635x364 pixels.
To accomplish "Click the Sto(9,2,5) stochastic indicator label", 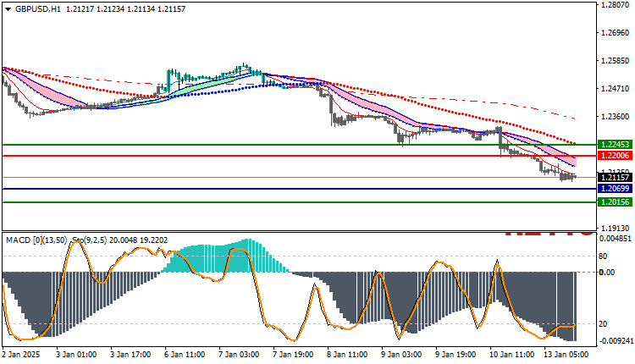I will click(x=89, y=240).
